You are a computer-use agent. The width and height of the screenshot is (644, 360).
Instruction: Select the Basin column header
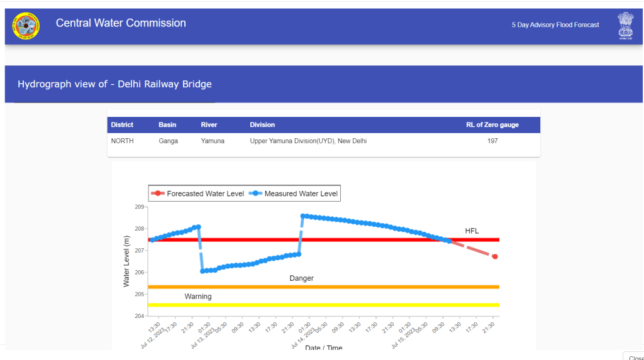point(167,125)
